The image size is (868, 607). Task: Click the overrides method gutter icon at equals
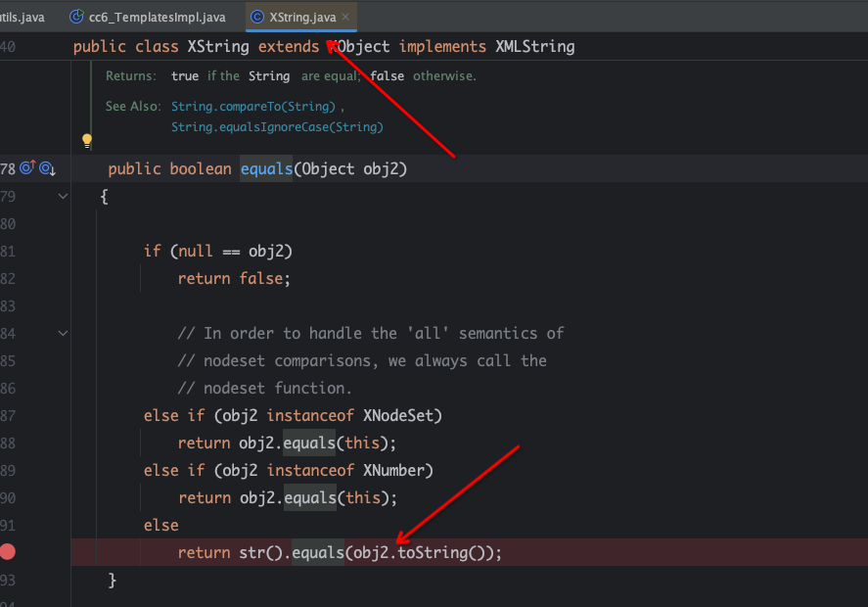[x=27, y=168]
